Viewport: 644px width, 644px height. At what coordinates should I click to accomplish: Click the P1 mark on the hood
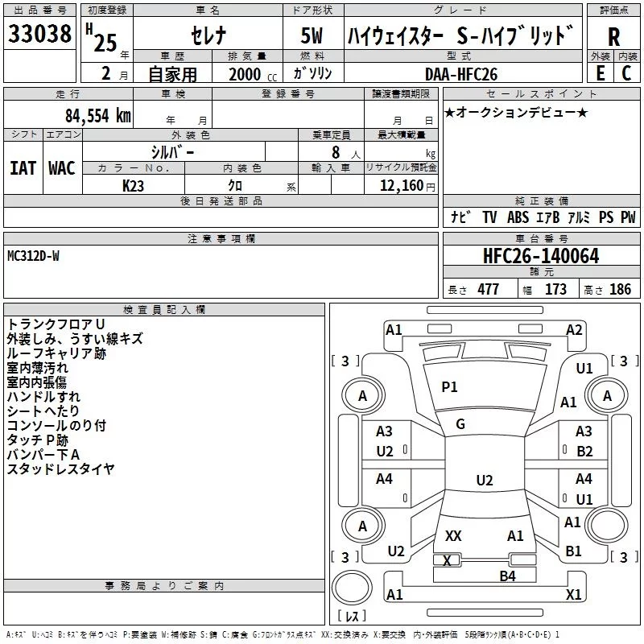(x=449, y=387)
